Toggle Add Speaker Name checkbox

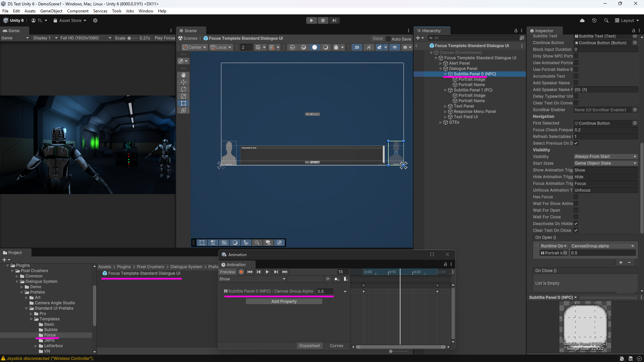click(576, 83)
